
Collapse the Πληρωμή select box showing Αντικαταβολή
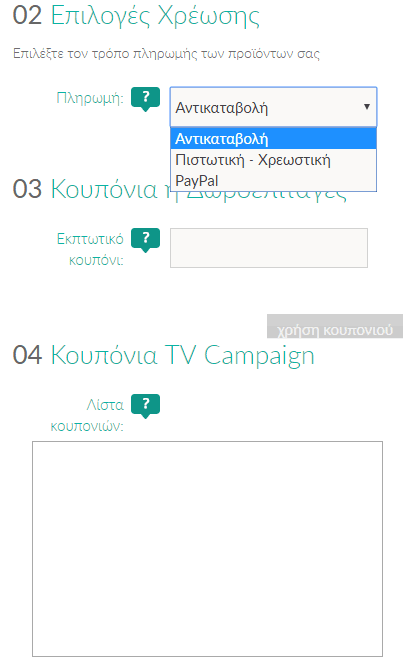click(x=273, y=107)
